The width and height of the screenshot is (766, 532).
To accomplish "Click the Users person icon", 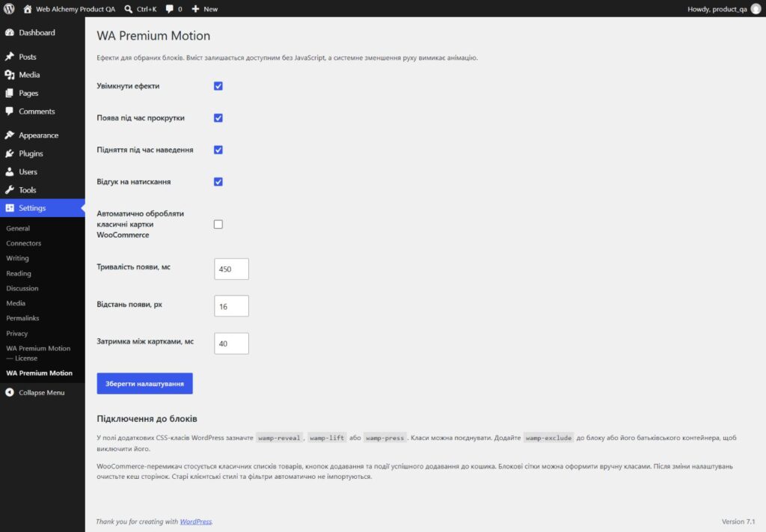I will (9, 172).
